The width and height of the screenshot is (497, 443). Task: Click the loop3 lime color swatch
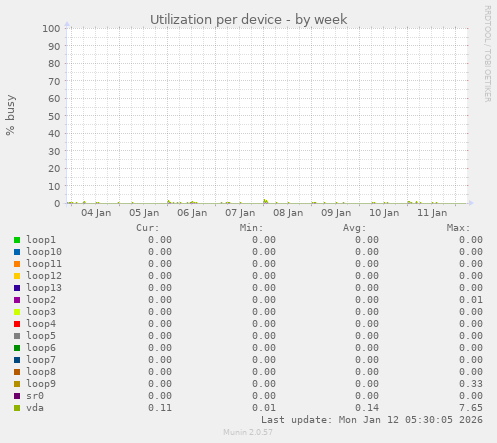click(17, 312)
